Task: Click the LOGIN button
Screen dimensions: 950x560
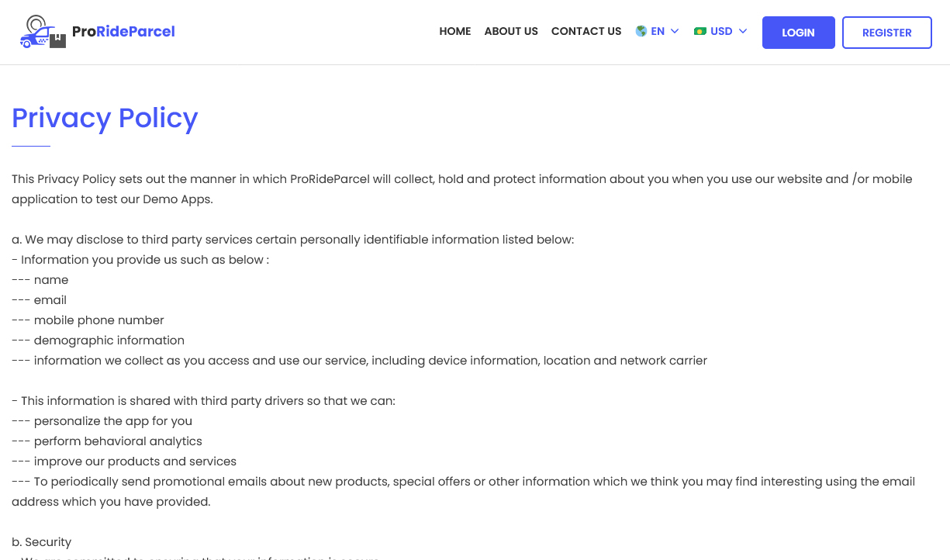Action: 799,33
